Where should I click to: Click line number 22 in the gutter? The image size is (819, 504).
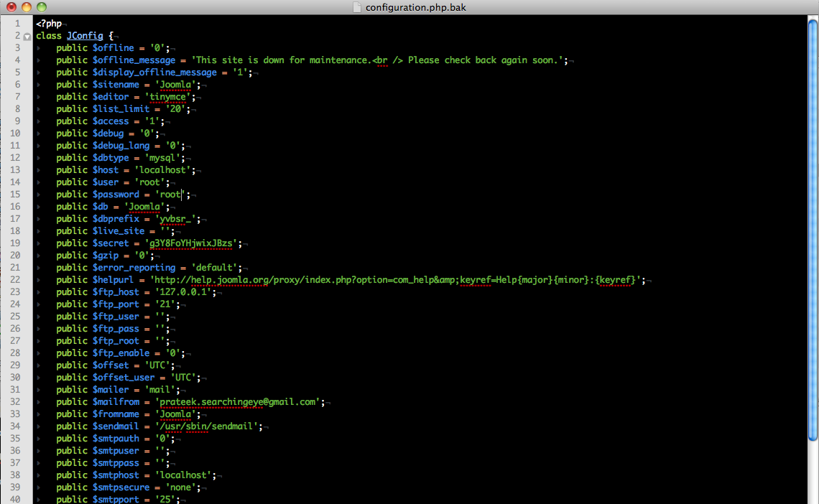[x=15, y=280]
